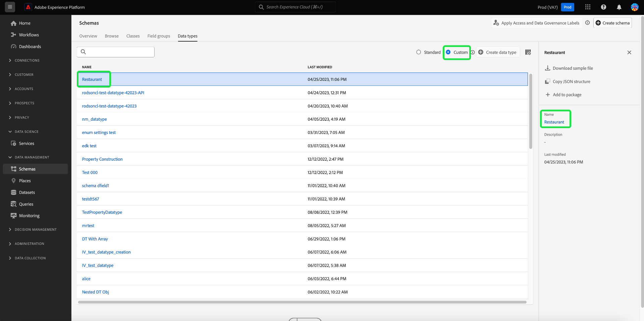Click the Download sample file icon
Image resolution: width=644 pixels, height=321 pixels.
[x=547, y=68]
